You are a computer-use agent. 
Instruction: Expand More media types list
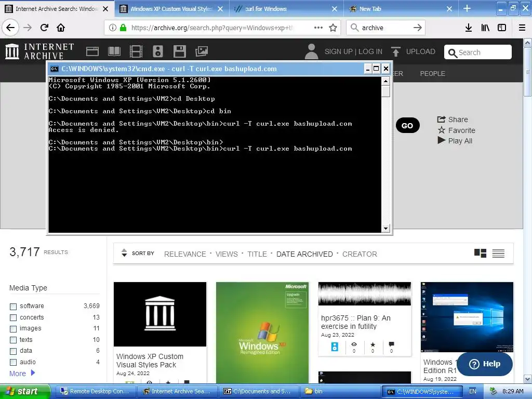coord(22,373)
